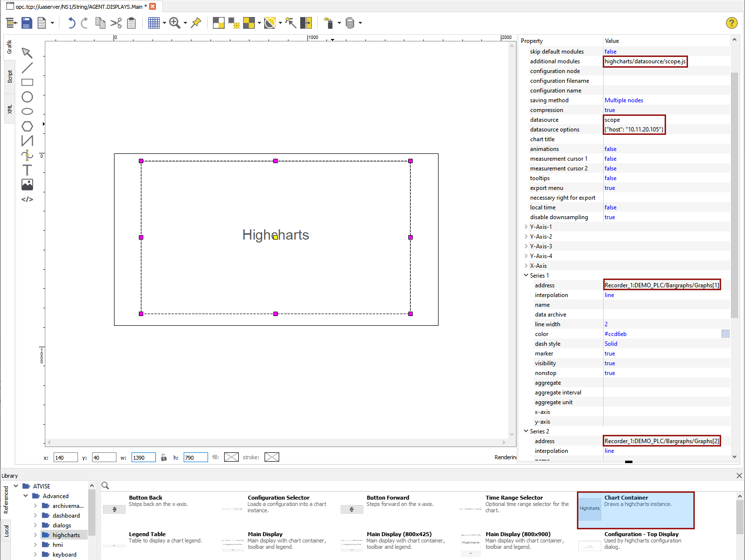Open the Multiple nodes saving method link
Image resolution: width=745 pixels, height=560 pixels.
pos(624,100)
